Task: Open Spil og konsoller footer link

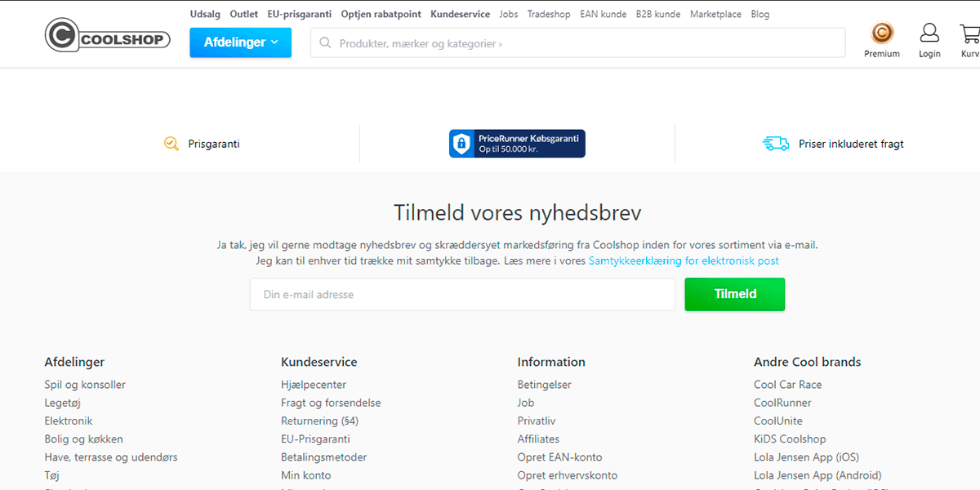Action: point(85,385)
